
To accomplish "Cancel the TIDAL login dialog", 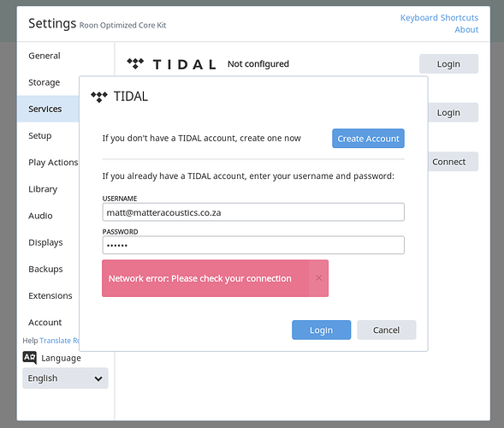I will tap(387, 330).
